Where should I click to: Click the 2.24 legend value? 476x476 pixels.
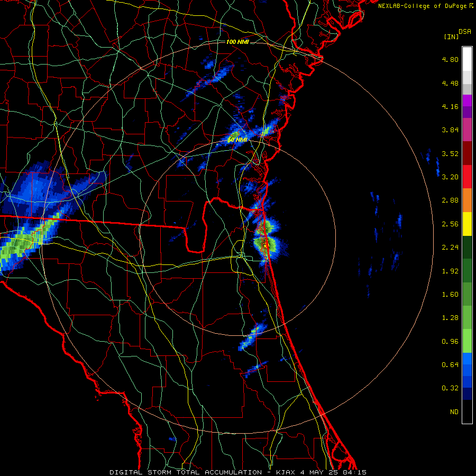point(450,248)
